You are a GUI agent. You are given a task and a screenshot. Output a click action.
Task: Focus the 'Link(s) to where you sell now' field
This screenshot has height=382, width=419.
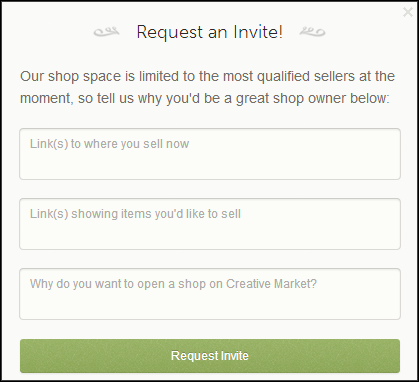(x=210, y=154)
